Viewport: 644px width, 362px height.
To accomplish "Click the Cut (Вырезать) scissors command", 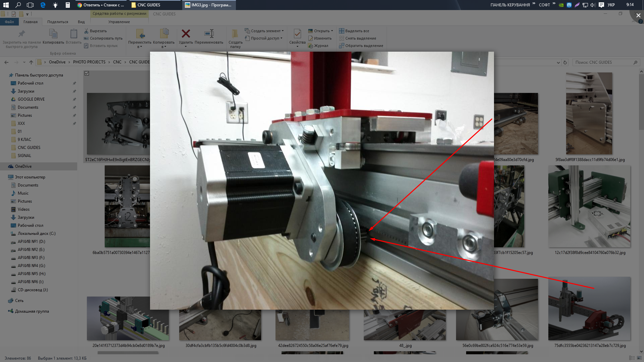I will [x=95, y=31].
